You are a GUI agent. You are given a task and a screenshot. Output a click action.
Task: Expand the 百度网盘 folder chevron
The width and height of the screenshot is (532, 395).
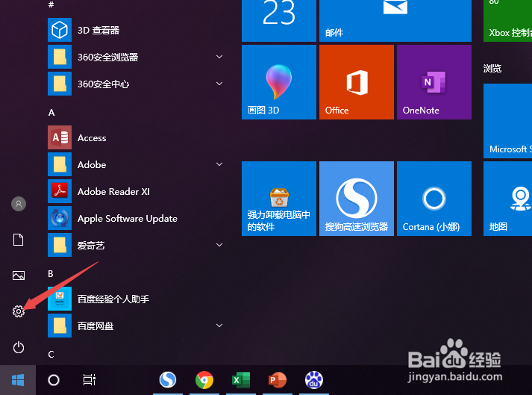pyautogui.click(x=219, y=326)
